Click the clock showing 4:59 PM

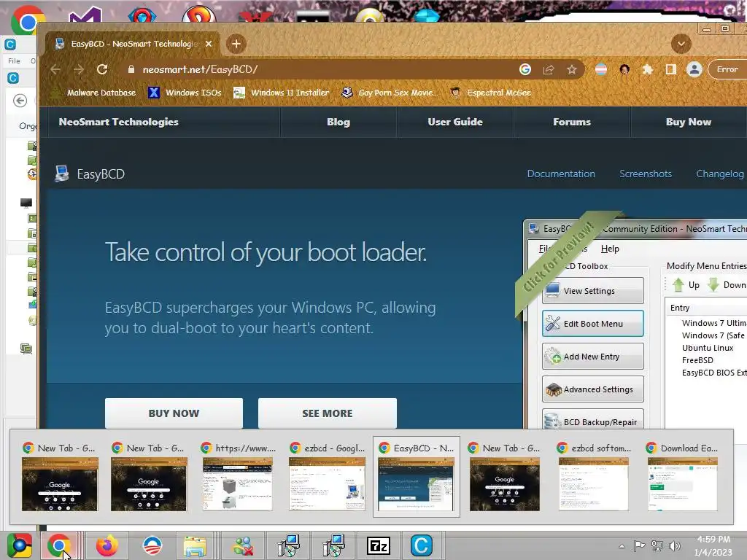713,545
